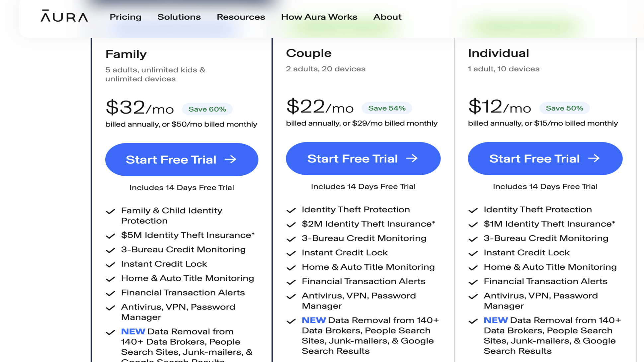The image size is (644, 362).
Task: Click Includes 14 Days Free Trial under Couple
Action: (363, 186)
